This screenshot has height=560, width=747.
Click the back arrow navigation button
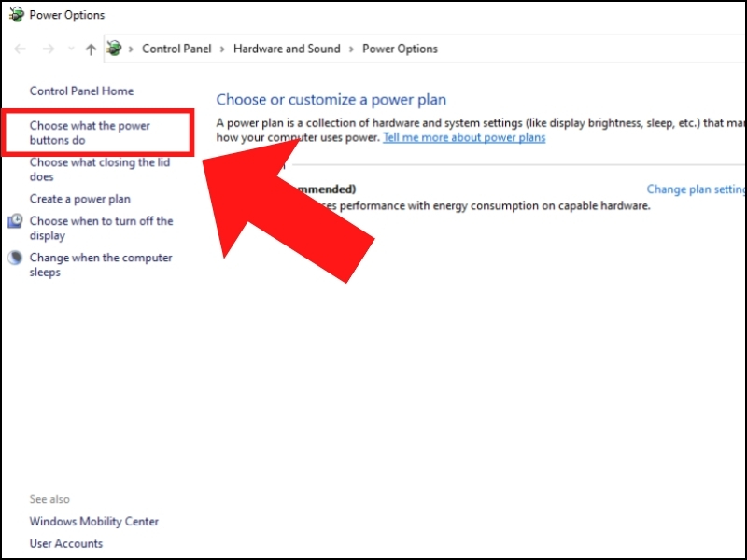coord(21,49)
